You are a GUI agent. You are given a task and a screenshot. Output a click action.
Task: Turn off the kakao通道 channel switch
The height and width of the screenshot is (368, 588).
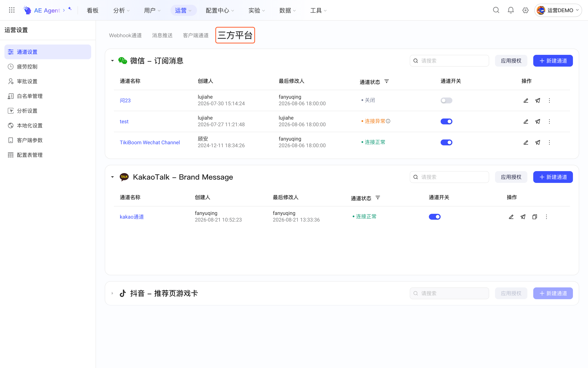pos(435,217)
